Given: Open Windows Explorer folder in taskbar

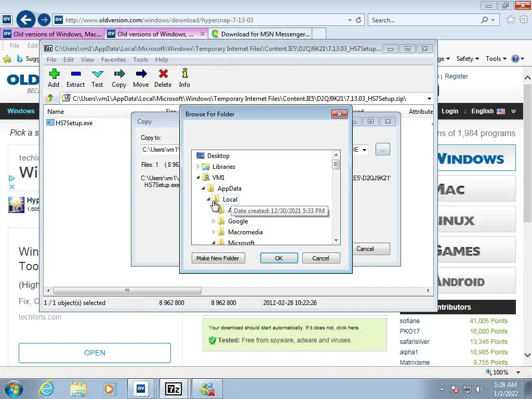Looking at the screenshot, I should click(x=79, y=389).
